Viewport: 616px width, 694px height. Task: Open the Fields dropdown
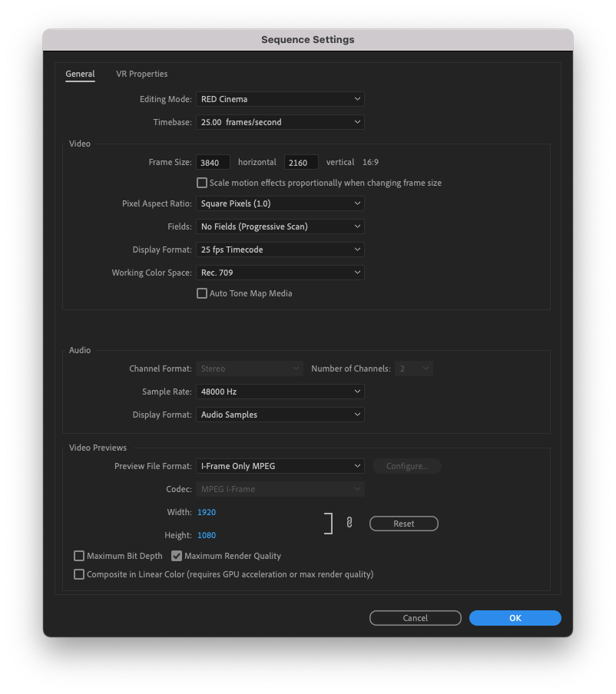point(280,226)
